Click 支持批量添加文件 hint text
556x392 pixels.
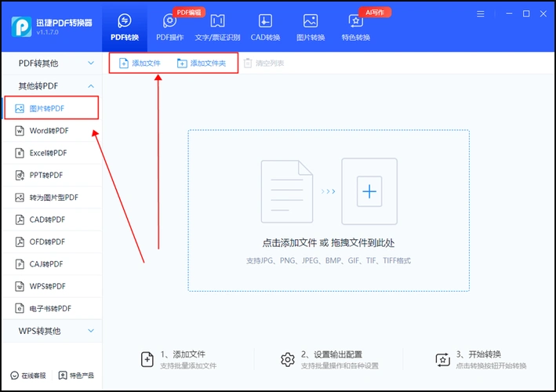pos(188,366)
